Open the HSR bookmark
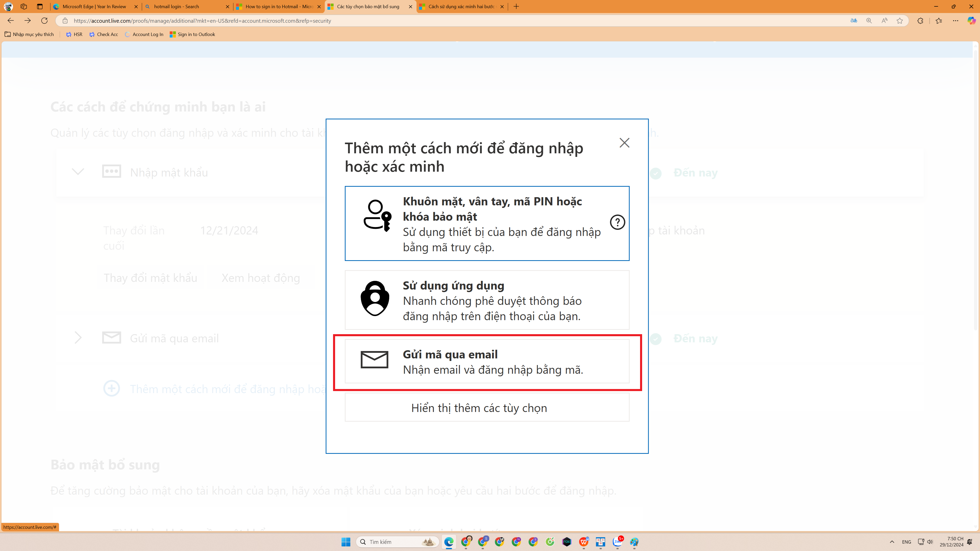Viewport: 980px width, 551px height. [x=74, y=34]
